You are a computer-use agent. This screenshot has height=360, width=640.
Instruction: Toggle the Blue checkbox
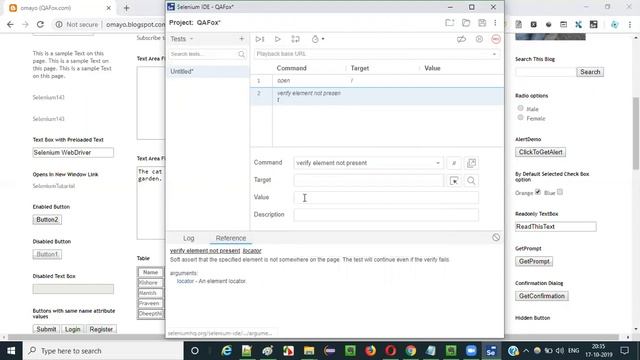pos(560,192)
